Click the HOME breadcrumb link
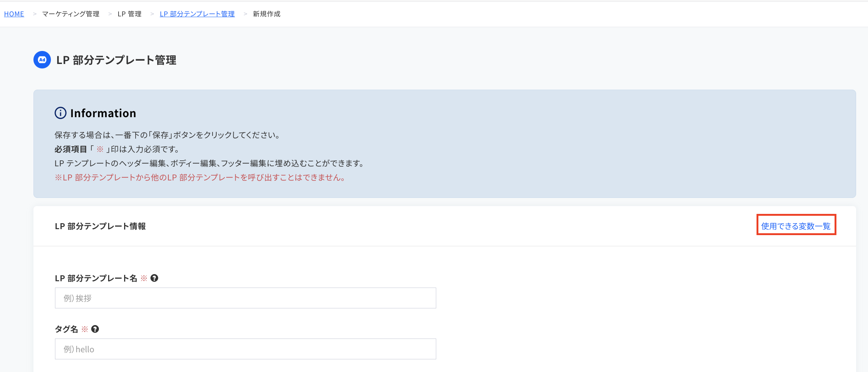 click(14, 14)
